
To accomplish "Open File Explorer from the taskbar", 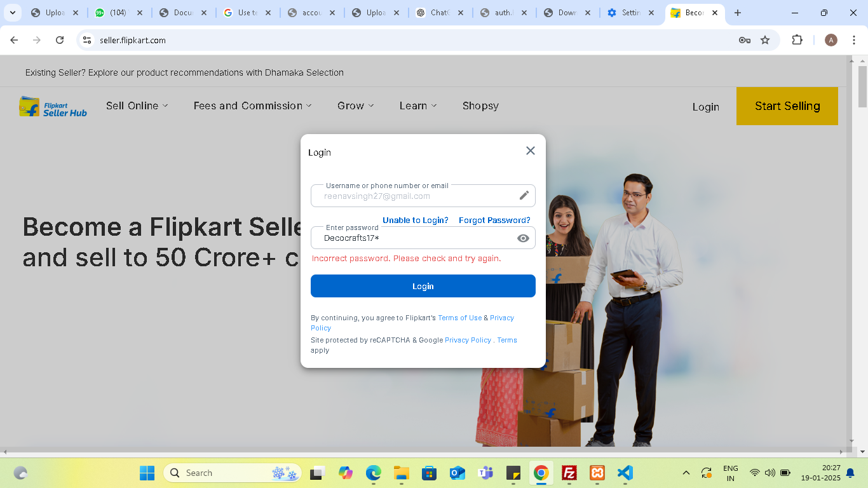I will (400, 473).
